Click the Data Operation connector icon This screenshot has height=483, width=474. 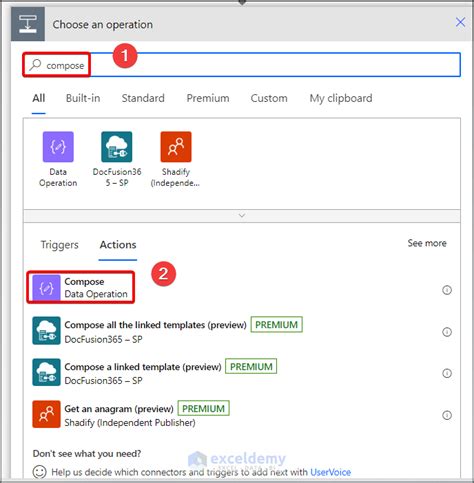tap(58, 147)
